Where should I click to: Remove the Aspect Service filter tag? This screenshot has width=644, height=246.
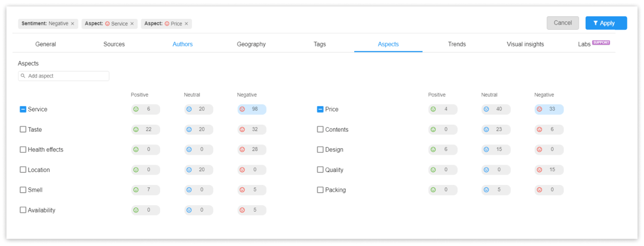tap(132, 24)
